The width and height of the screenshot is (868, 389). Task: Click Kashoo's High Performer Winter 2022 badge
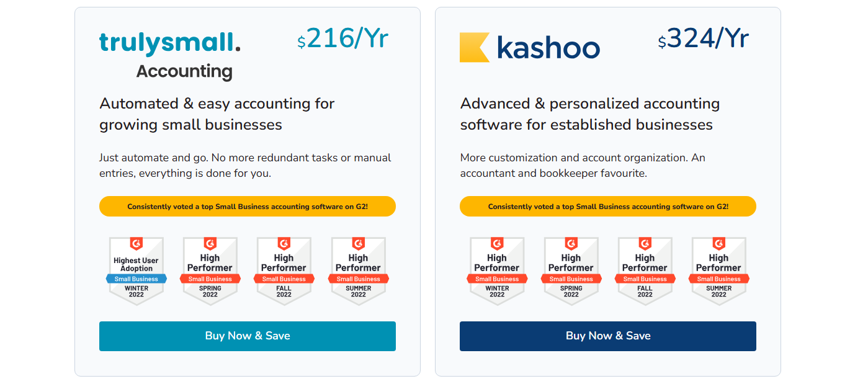pos(497,270)
